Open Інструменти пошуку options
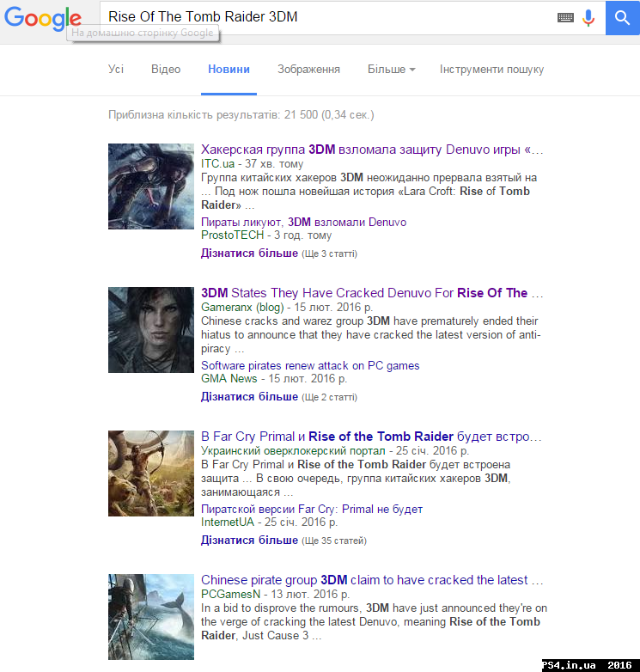Viewport: 640px width, 672px height. pos(491,70)
